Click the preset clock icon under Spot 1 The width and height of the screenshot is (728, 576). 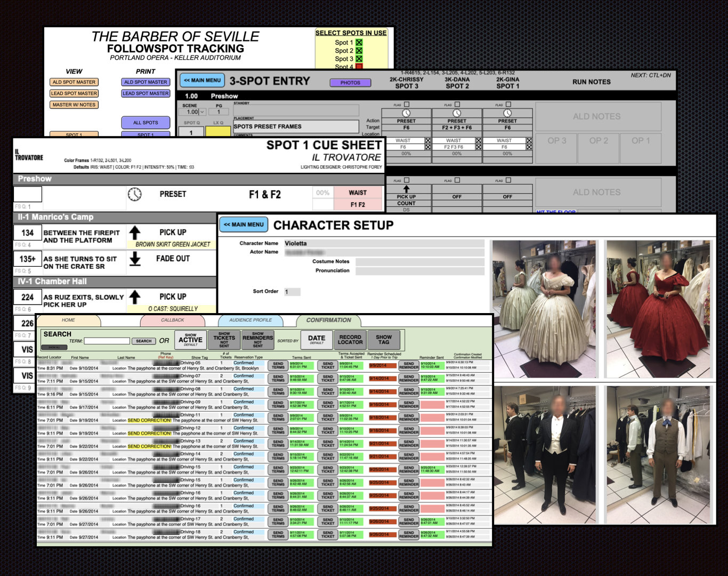point(507,113)
